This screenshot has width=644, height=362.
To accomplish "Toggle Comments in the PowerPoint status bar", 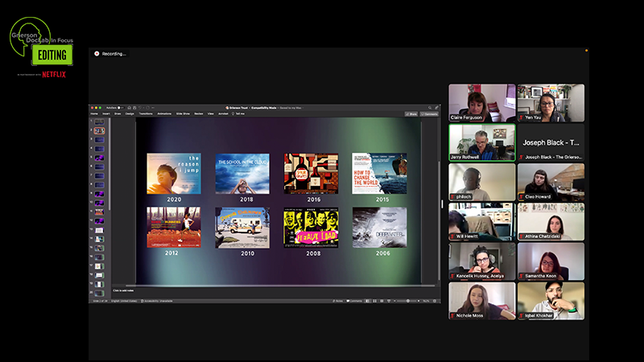I will click(354, 301).
